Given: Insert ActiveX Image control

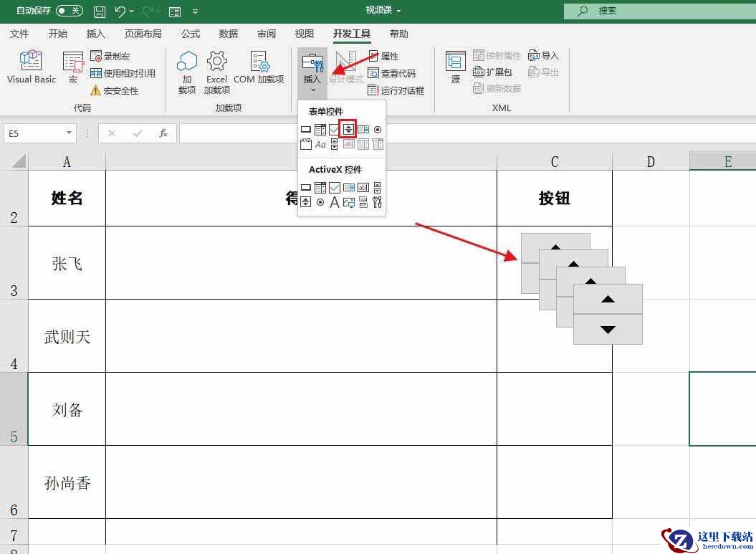Looking at the screenshot, I should (349, 202).
